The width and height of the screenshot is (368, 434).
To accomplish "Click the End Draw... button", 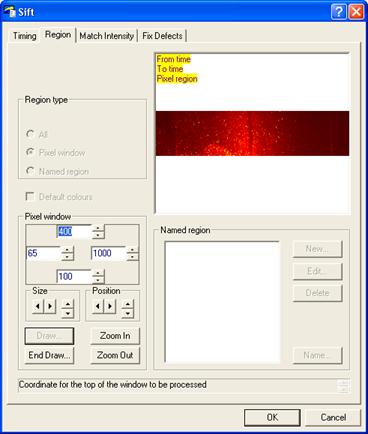I will (x=49, y=355).
